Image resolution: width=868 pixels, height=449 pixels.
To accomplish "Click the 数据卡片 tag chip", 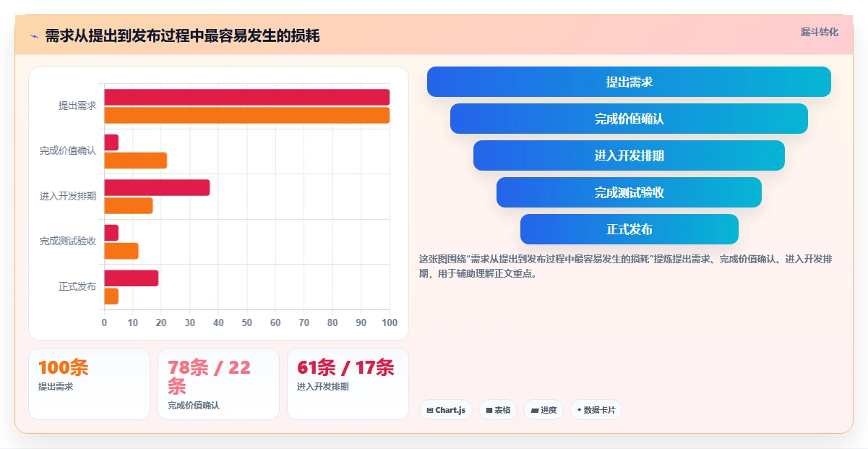I will [596, 410].
